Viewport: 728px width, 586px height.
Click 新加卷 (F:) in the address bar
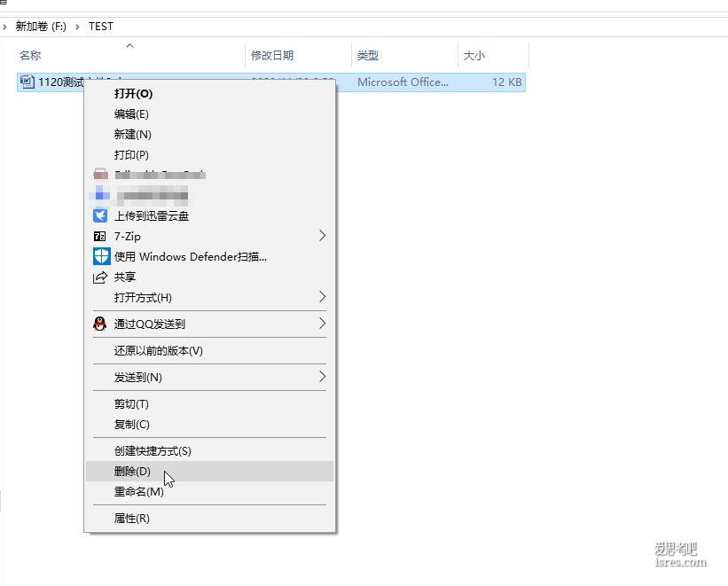click(x=41, y=27)
